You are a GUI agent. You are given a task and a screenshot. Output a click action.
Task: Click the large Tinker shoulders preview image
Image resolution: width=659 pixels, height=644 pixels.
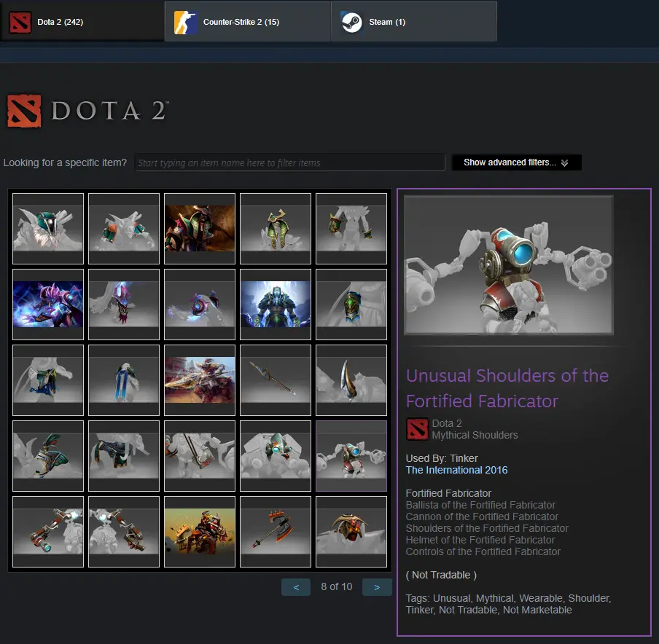coord(509,265)
